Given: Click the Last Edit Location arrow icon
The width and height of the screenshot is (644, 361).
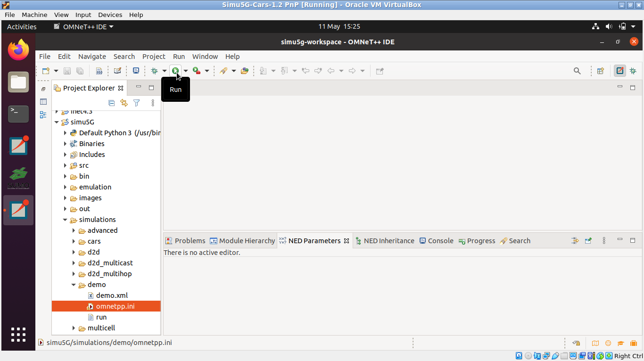Looking at the screenshot, I should [305, 71].
